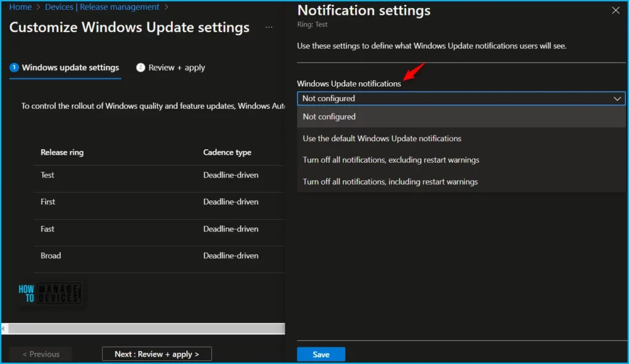629x364 pixels.
Task: Close the Notification settings panel
Action: 615,10
